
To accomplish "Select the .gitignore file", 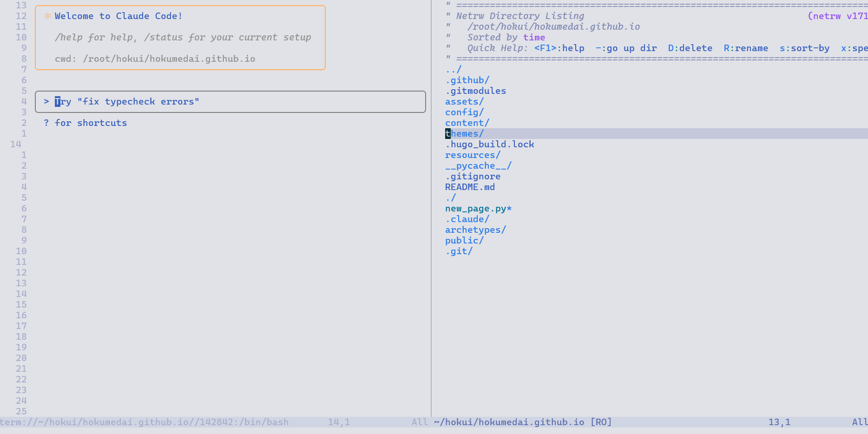I will point(473,177).
